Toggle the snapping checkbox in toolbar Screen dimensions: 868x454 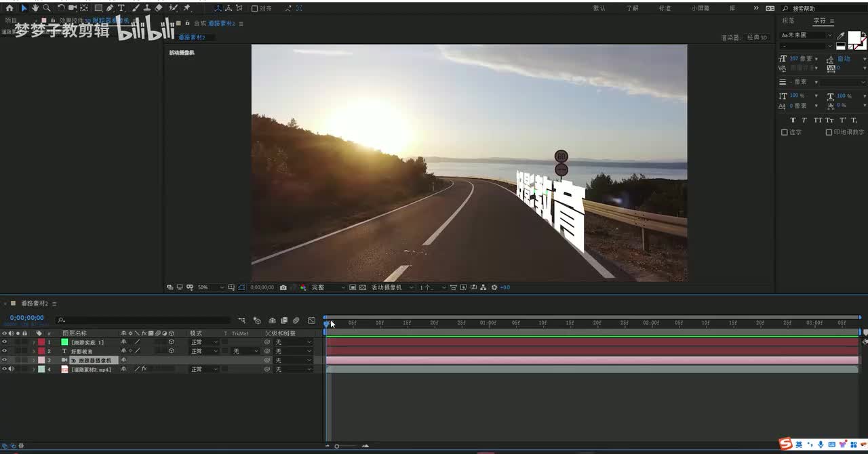(254, 8)
